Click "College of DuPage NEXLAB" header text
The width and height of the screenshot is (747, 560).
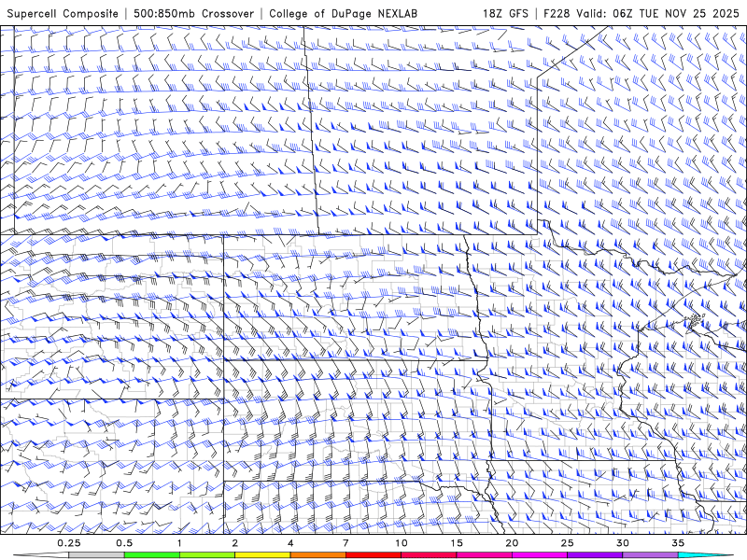tap(343, 14)
